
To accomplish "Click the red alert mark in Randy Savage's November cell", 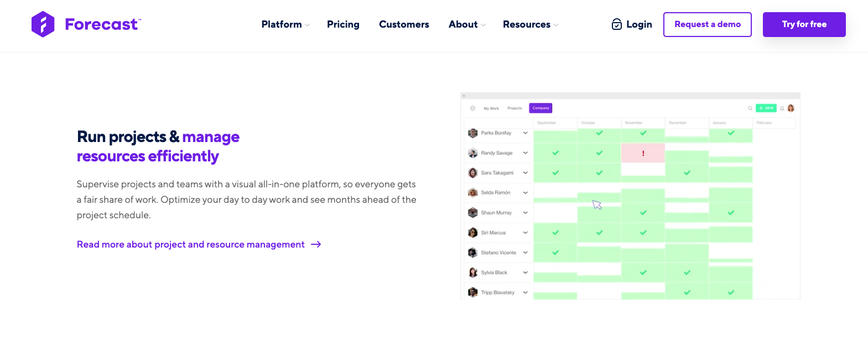I will (643, 153).
